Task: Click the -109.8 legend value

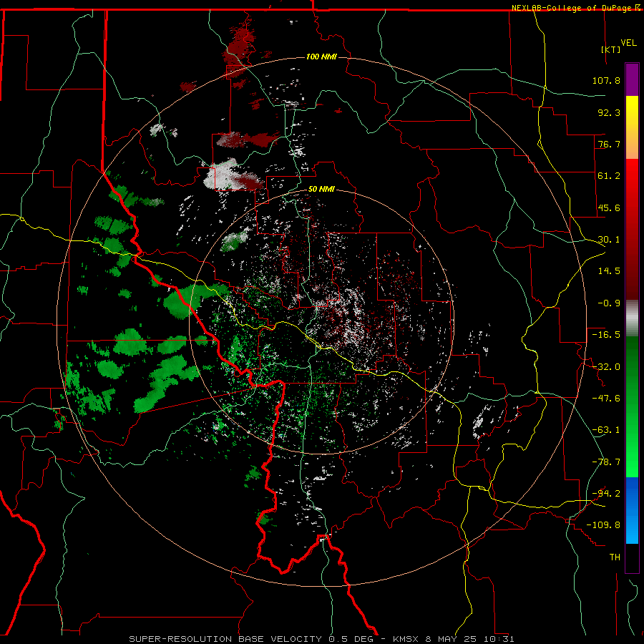Action: tap(603, 525)
